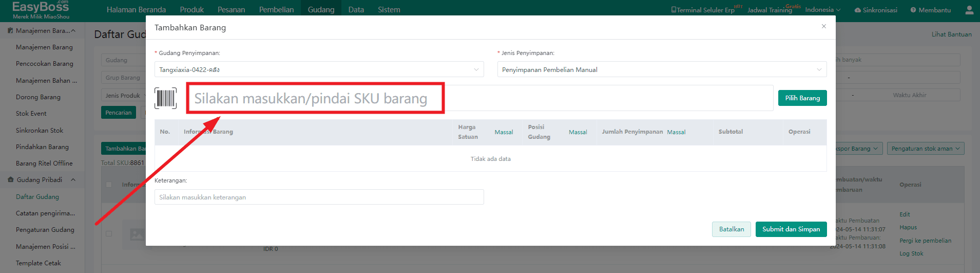980x273 pixels.
Task: Click the Log Stok link
Action: tap(911, 253)
